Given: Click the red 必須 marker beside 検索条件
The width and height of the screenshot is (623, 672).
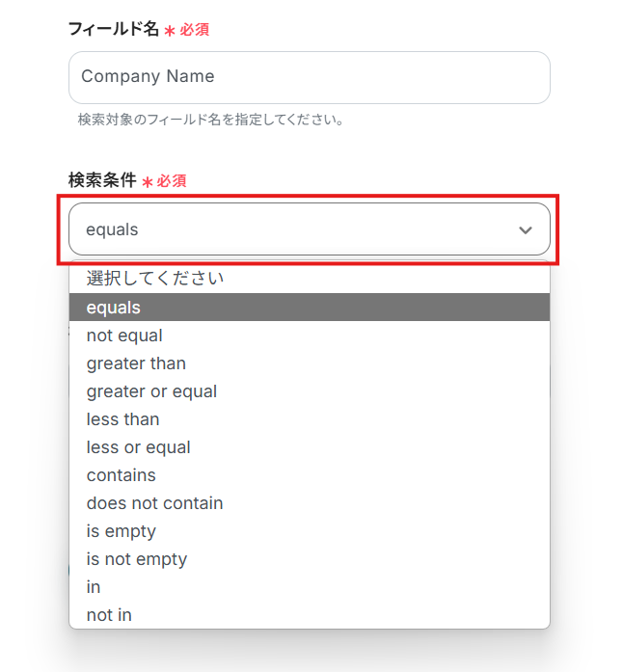Looking at the screenshot, I should [x=171, y=181].
